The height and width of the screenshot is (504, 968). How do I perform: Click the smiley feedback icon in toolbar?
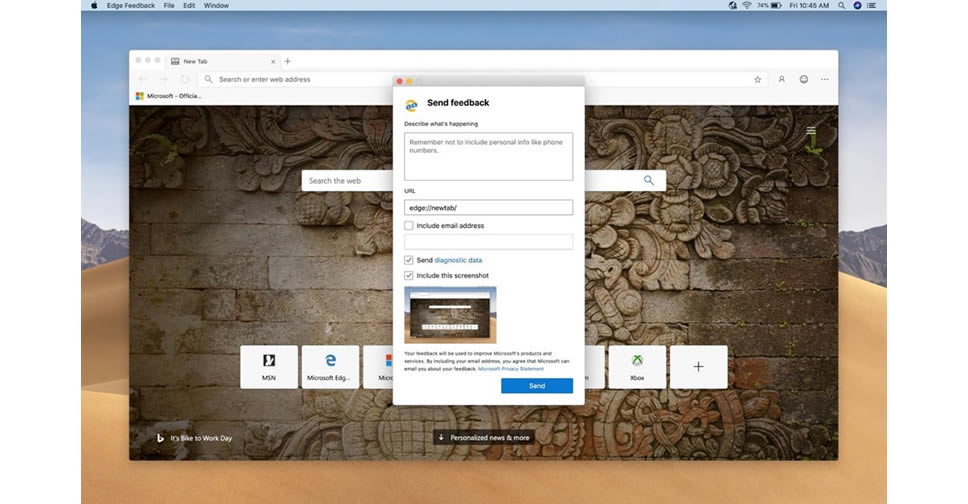coord(803,79)
